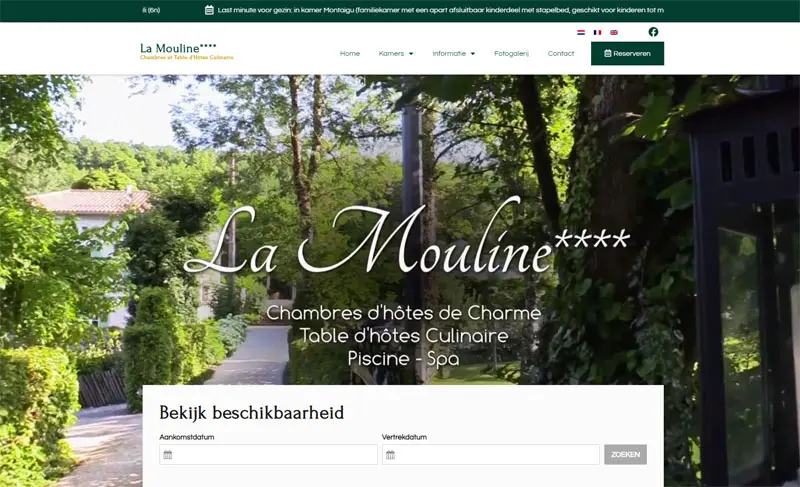Switch language via the Dutch flag icon
Screen dimensions: 800x487
pyautogui.click(x=581, y=32)
